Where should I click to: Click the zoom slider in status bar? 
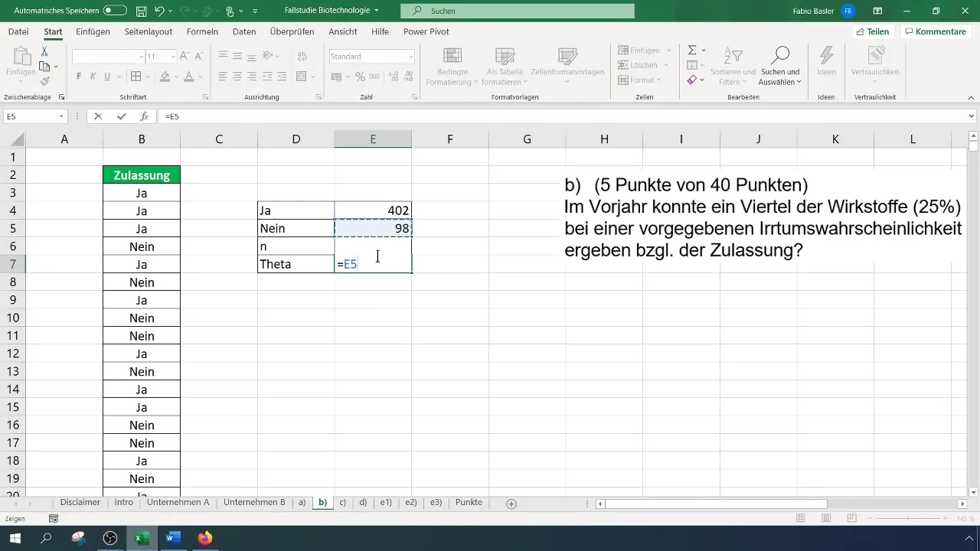tap(906, 518)
